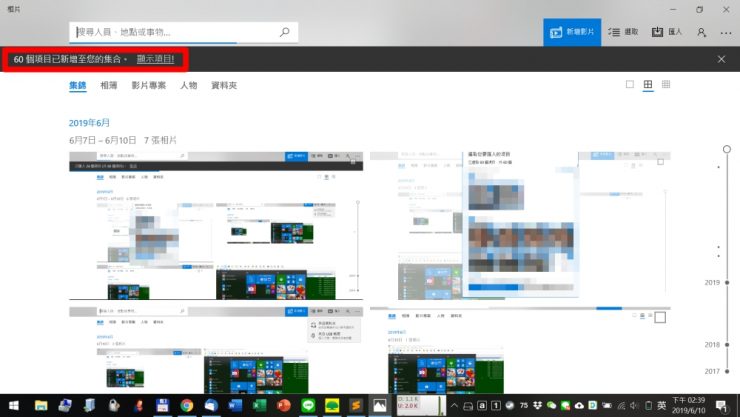
Task: Click the 選取 select button
Action: coord(623,32)
